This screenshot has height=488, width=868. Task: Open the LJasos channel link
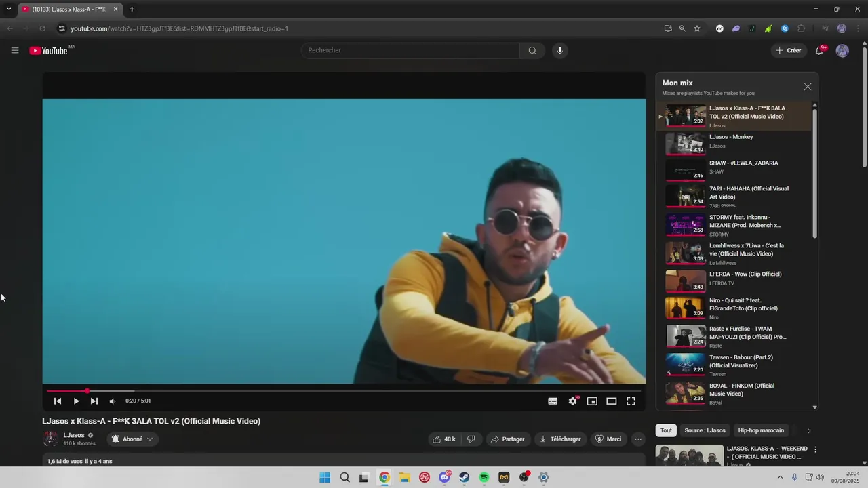pos(74,435)
